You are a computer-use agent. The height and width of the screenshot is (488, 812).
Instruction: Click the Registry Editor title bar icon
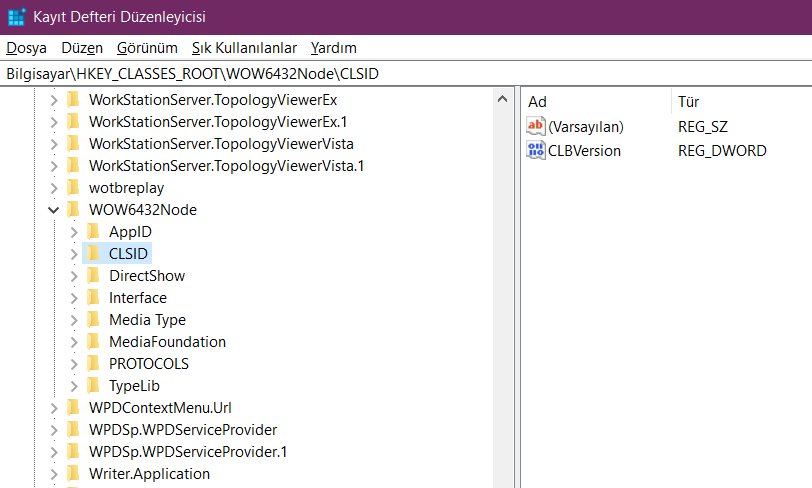[x=17, y=17]
